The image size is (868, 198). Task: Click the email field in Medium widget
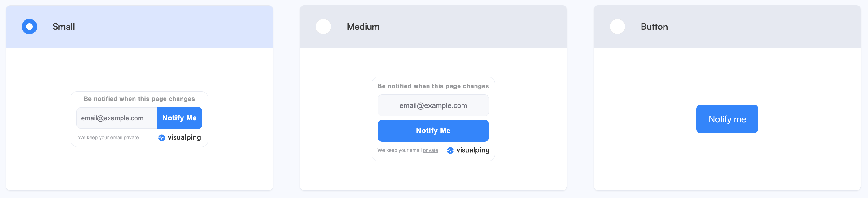click(x=433, y=105)
